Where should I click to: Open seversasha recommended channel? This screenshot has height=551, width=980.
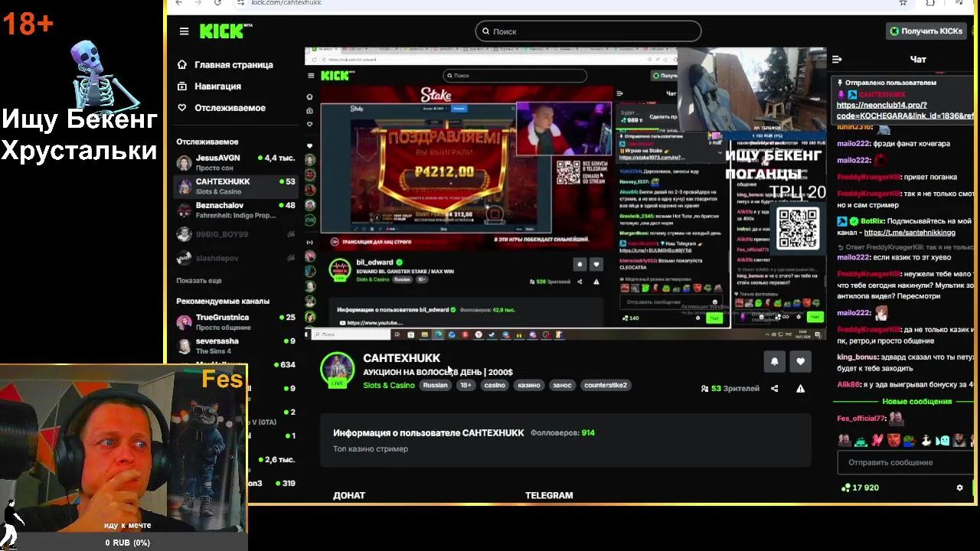pyautogui.click(x=236, y=345)
